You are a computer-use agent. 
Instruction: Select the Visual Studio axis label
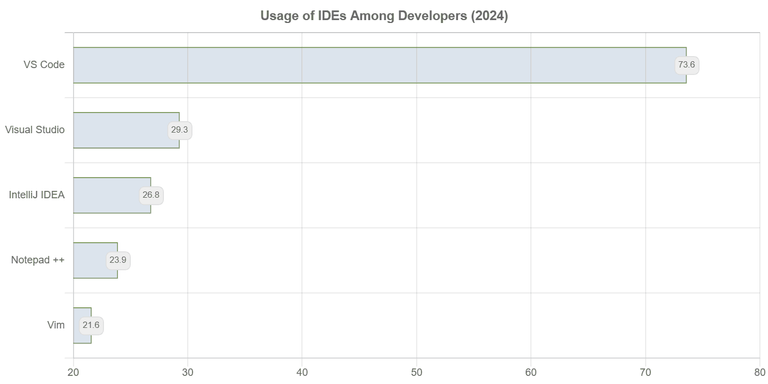[x=35, y=130]
